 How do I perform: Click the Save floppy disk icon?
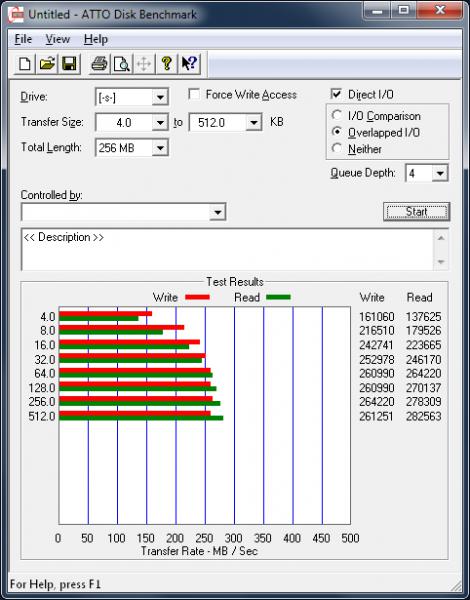(x=69, y=64)
